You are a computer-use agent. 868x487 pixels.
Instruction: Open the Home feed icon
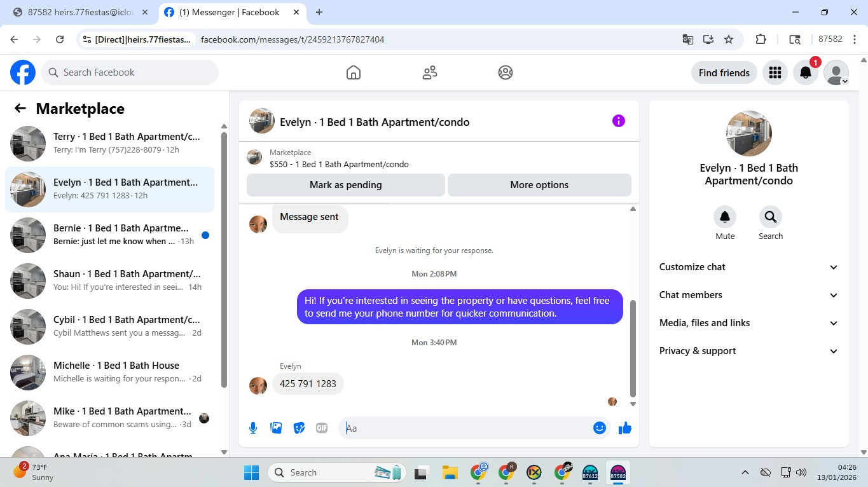click(x=354, y=72)
